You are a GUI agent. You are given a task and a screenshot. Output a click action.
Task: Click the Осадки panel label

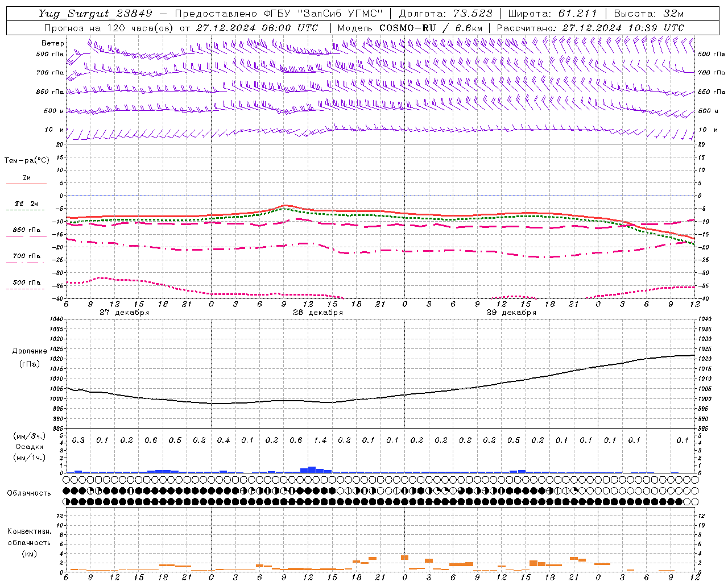29,447
